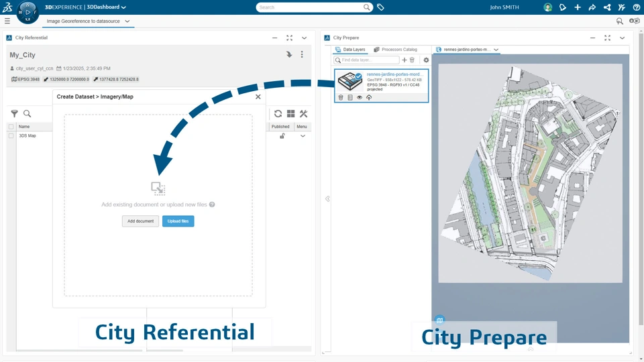Click the georeferenced map image in viewer
This screenshot has width=644, height=362.
click(530, 172)
